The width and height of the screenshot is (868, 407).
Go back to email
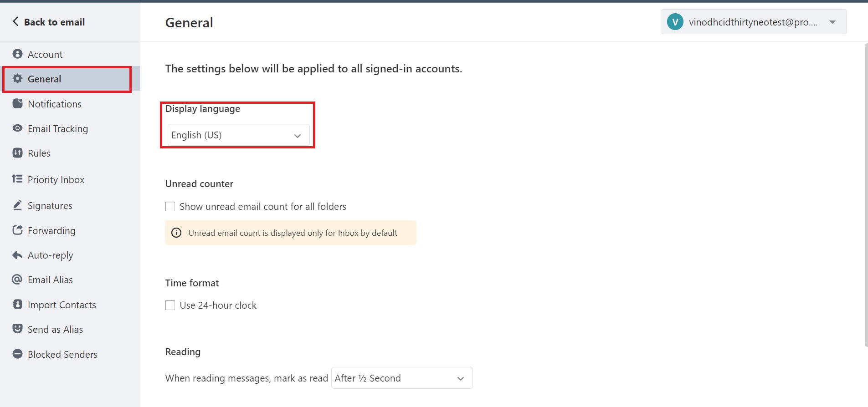[x=48, y=22]
